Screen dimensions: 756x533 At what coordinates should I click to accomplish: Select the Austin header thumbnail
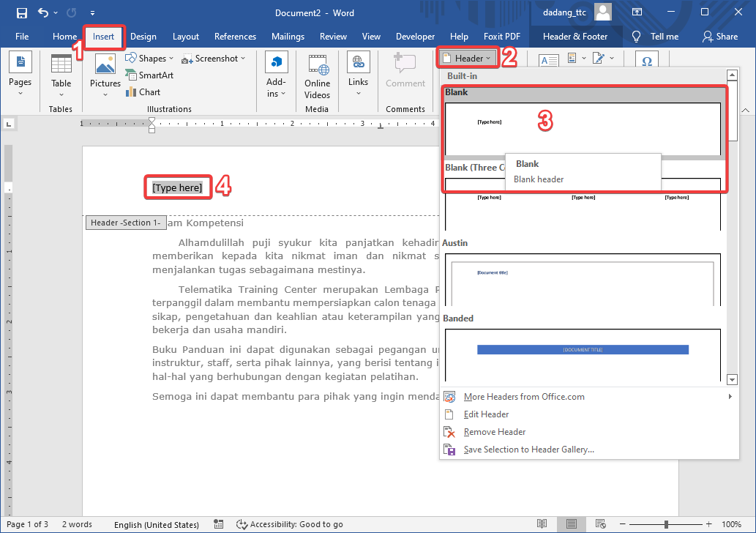coord(583,281)
